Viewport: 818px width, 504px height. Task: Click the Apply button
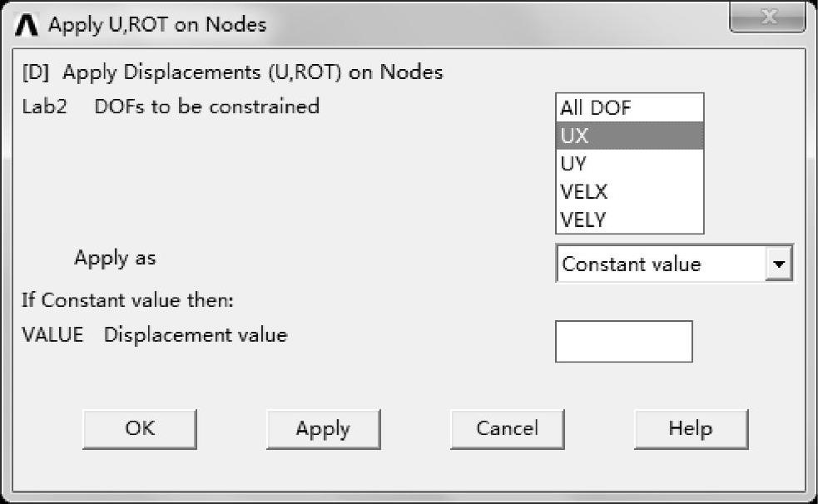click(323, 429)
